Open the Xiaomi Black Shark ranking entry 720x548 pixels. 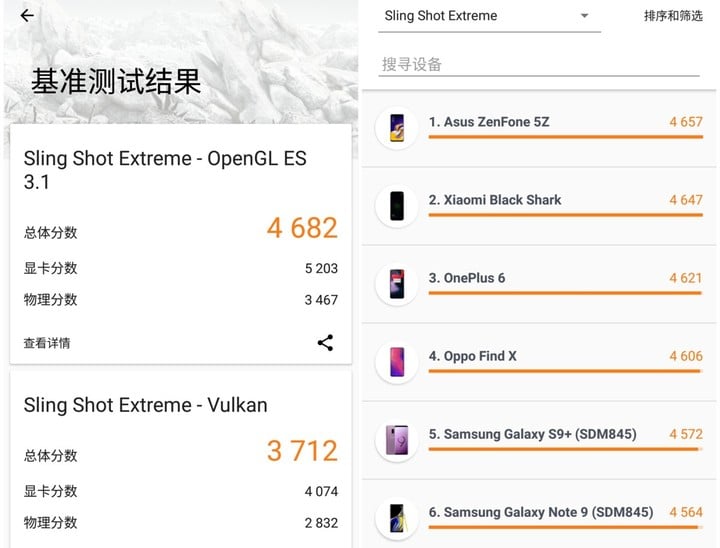[x=539, y=206]
